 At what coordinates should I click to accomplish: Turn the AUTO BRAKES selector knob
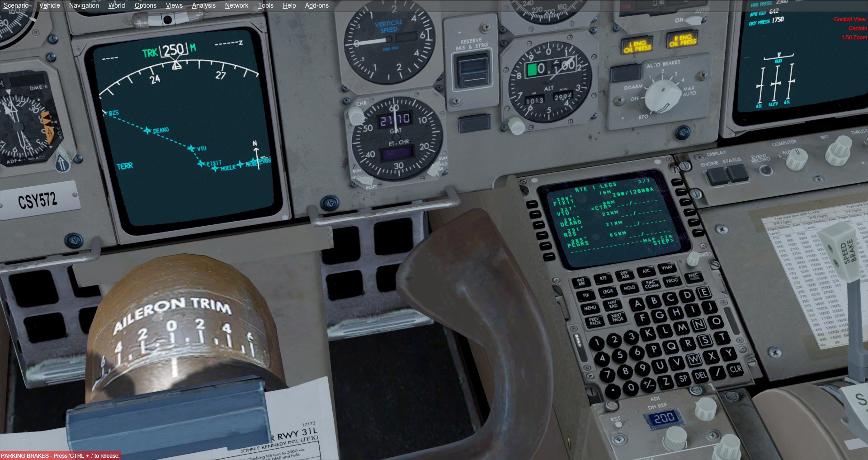pyautogui.click(x=663, y=97)
